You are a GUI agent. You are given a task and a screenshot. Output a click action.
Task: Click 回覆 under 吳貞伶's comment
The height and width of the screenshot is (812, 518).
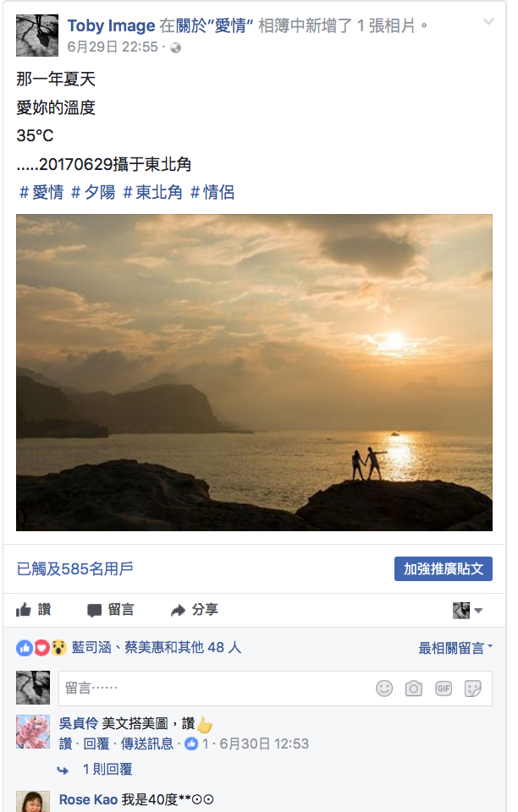96,744
